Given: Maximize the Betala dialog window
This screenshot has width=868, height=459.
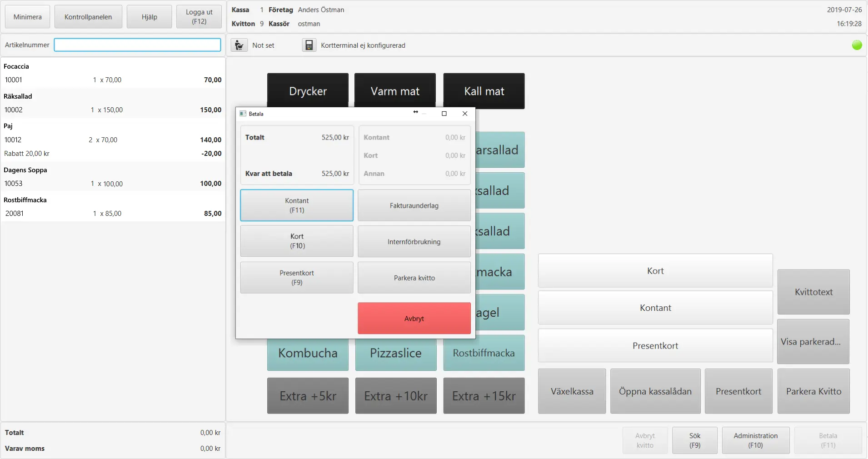Looking at the screenshot, I should 444,114.
